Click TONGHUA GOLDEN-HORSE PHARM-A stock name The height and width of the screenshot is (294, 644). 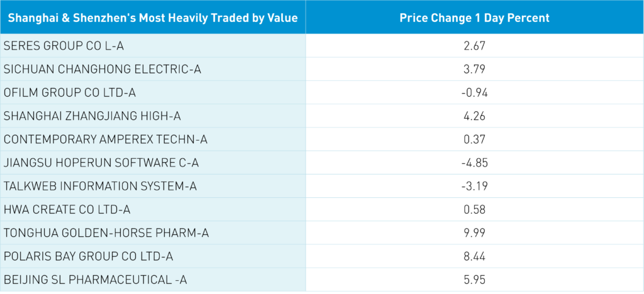106,233
